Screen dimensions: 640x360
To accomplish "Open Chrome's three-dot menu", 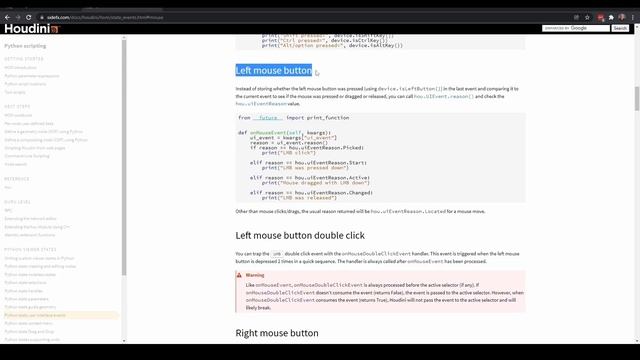I will click(633, 18).
